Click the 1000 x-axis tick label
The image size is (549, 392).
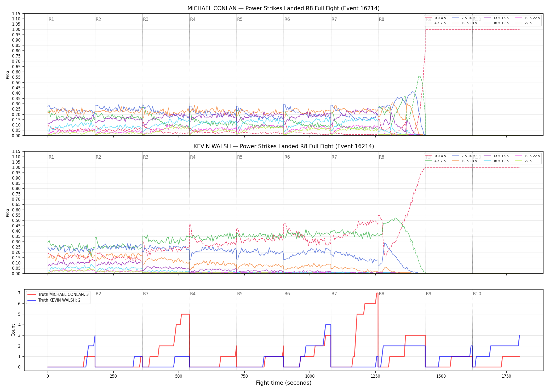point(310,376)
